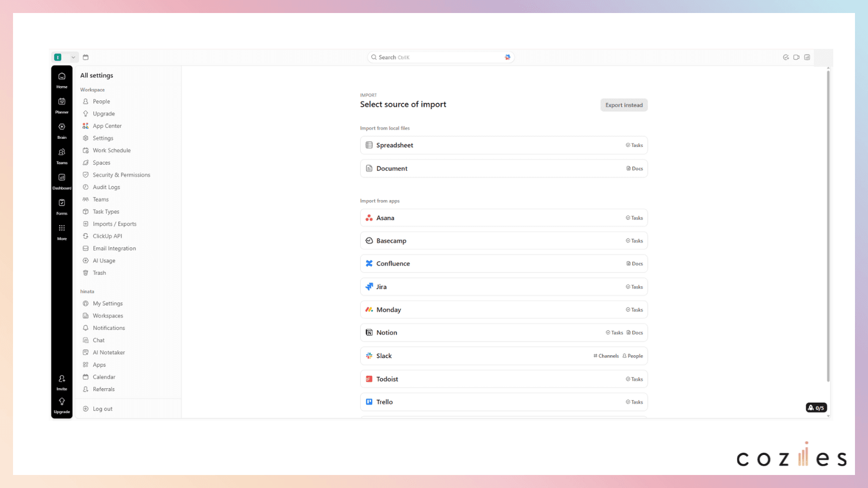The image size is (868, 488).
Task: Click the checkmark quick-action icon in top bar
Action: point(786,57)
